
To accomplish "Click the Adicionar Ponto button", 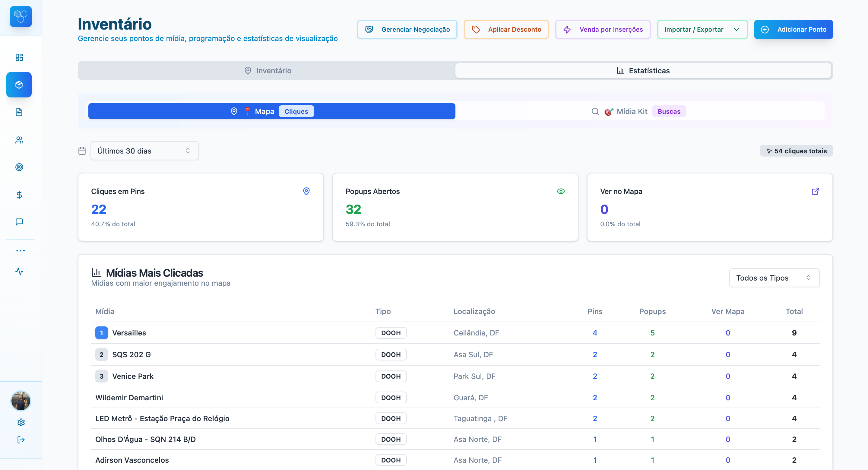I will pyautogui.click(x=793, y=29).
